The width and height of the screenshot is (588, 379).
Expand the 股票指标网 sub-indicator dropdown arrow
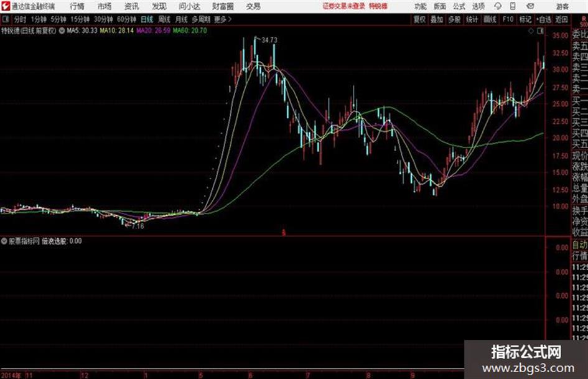[4, 241]
